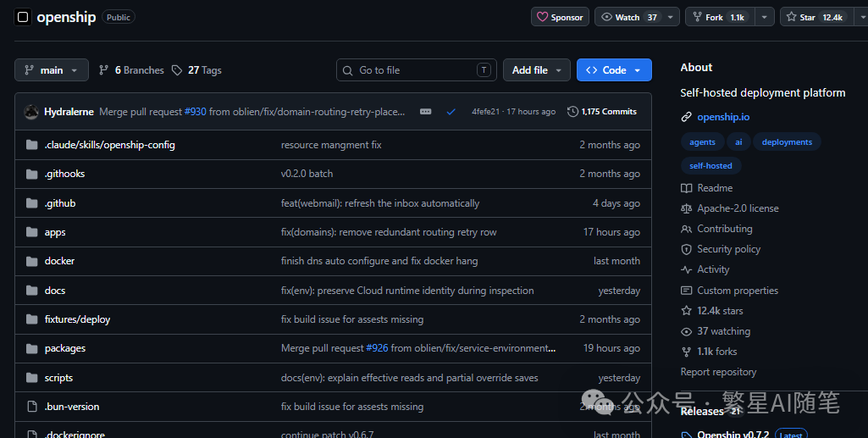Select the deployments topic tag
868x438 pixels.
(x=787, y=142)
